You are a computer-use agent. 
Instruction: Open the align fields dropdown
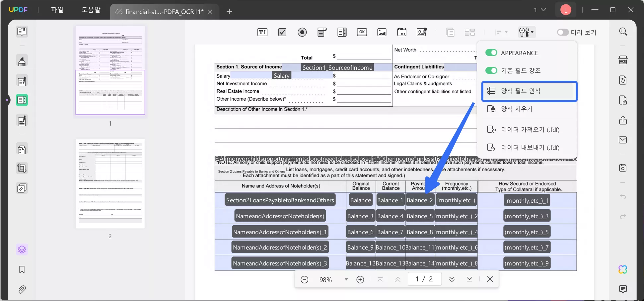[x=501, y=32]
